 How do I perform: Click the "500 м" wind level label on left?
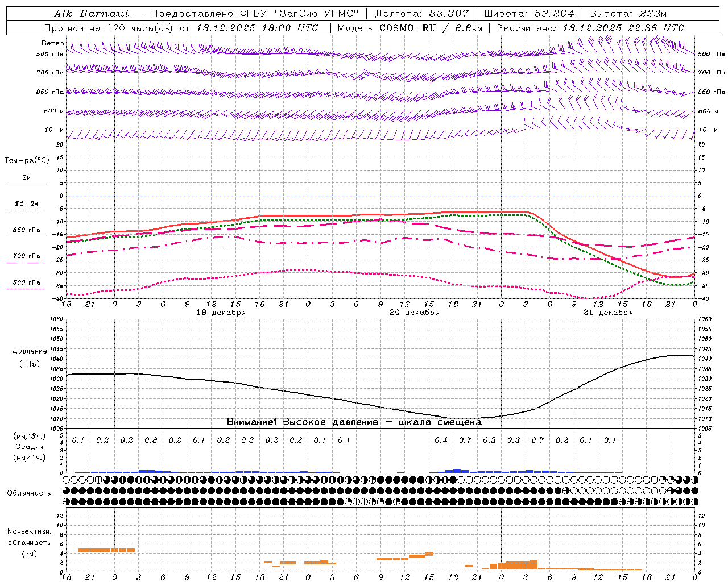(x=54, y=111)
